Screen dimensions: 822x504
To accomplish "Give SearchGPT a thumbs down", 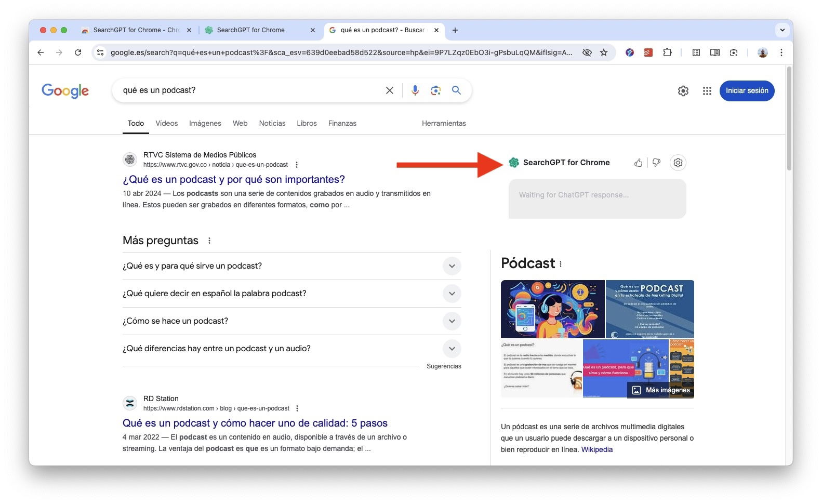I will pyautogui.click(x=657, y=163).
